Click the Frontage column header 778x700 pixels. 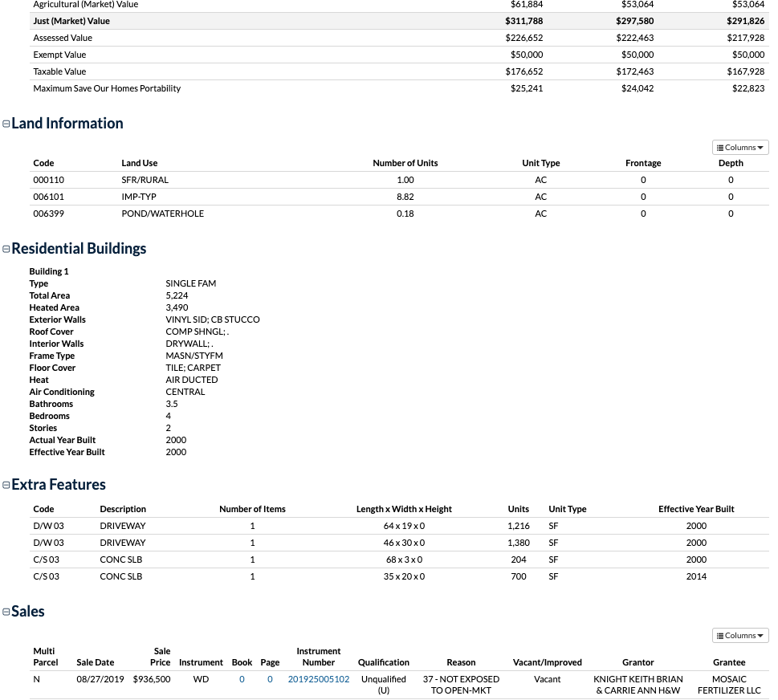(643, 163)
